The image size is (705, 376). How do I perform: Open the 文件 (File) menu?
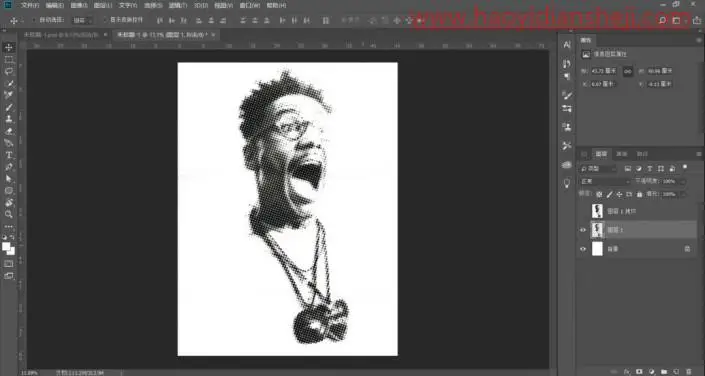tap(30, 5)
